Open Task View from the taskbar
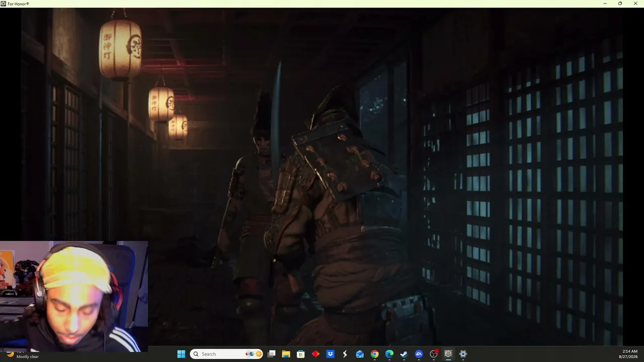The height and width of the screenshot is (362, 644). (x=271, y=354)
